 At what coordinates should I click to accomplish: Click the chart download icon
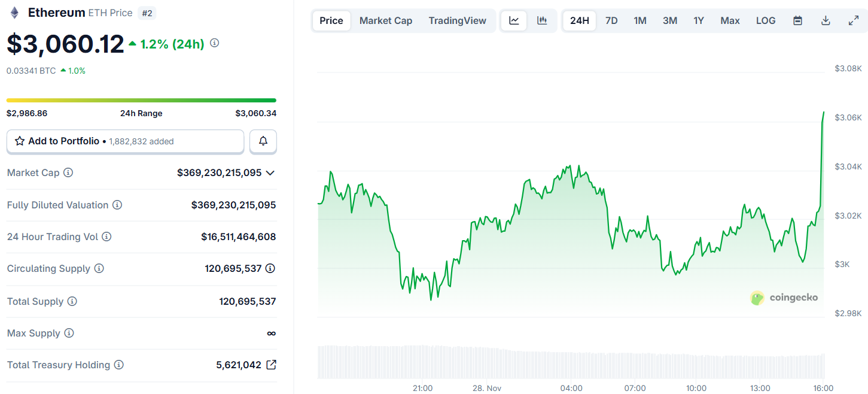826,20
